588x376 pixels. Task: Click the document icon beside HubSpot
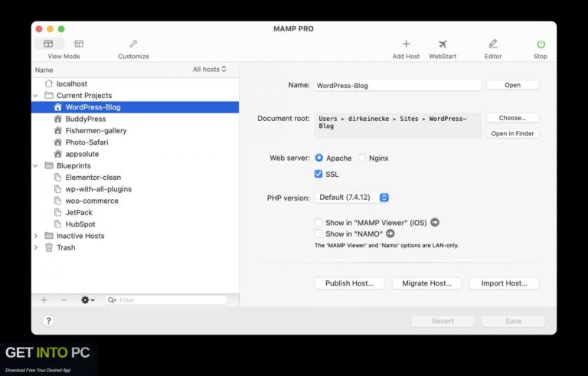pyautogui.click(x=57, y=224)
